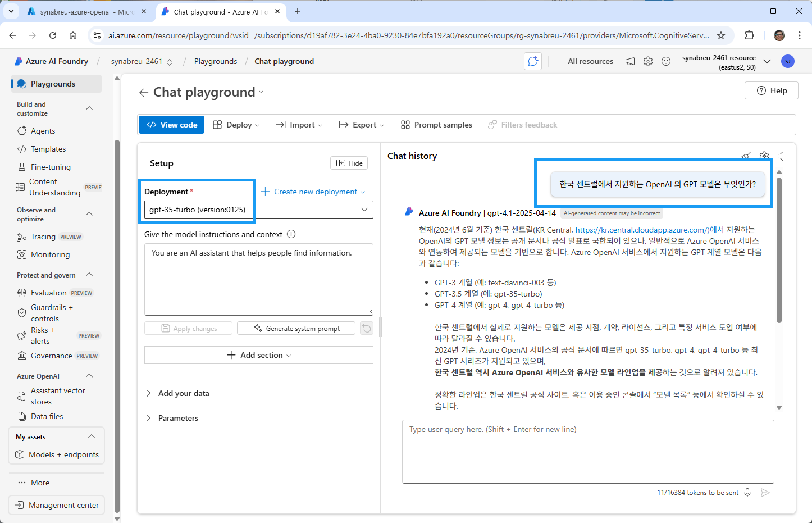The height and width of the screenshot is (523, 812).
Task: Expand the Add your data section
Action: pos(178,393)
